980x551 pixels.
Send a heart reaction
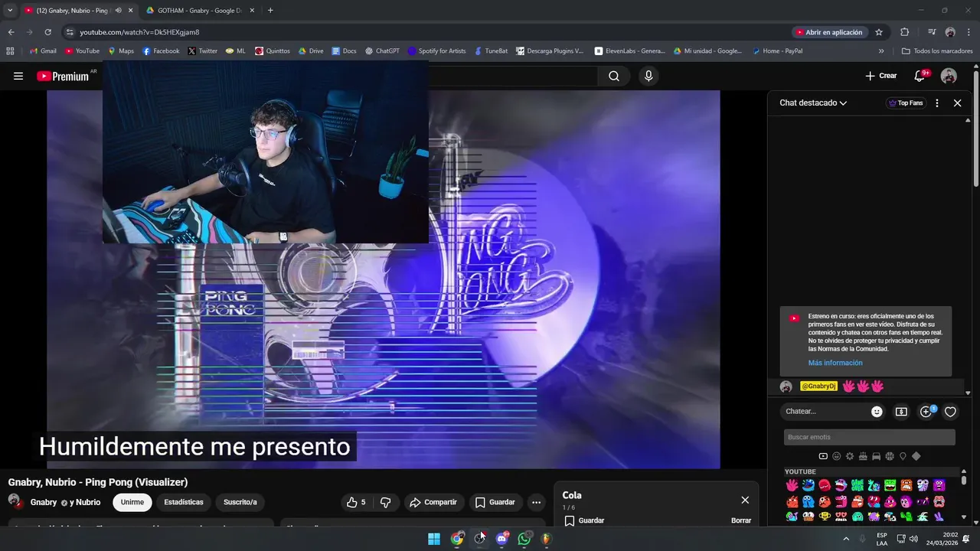[950, 412]
